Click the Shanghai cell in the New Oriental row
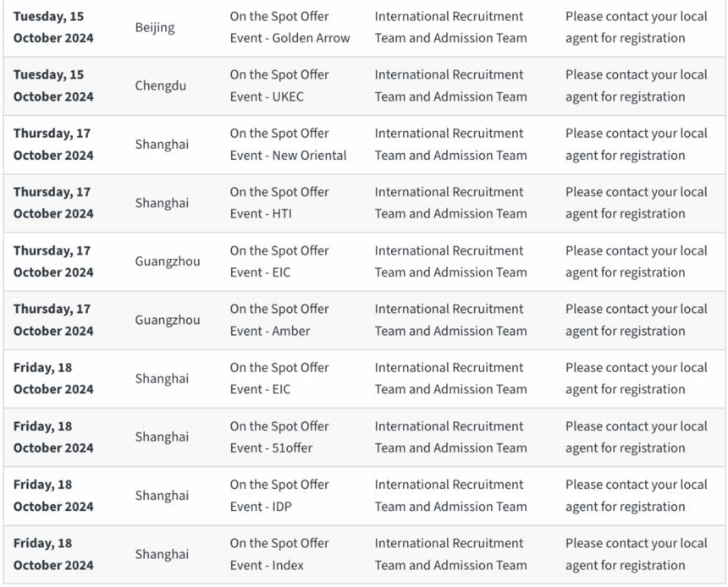 click(x=162, y=144)
